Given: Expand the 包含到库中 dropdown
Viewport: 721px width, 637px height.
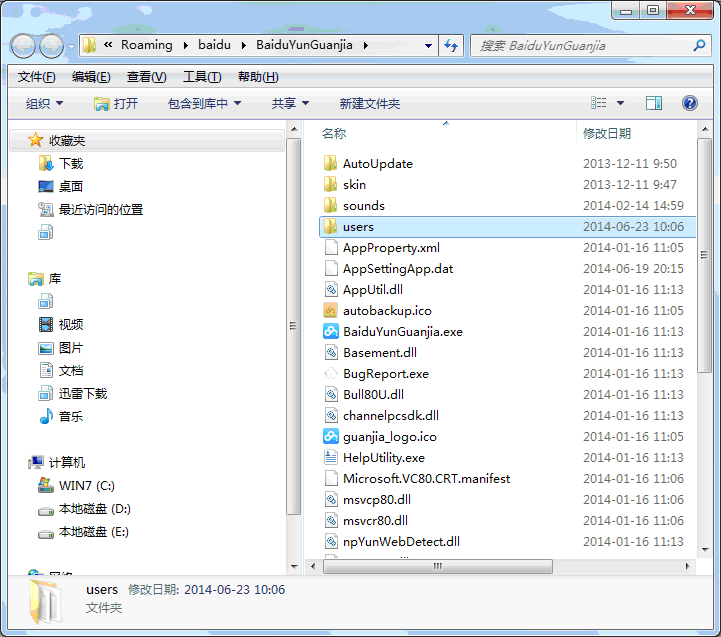Looking at the screenshot, I should coord(204,103).
